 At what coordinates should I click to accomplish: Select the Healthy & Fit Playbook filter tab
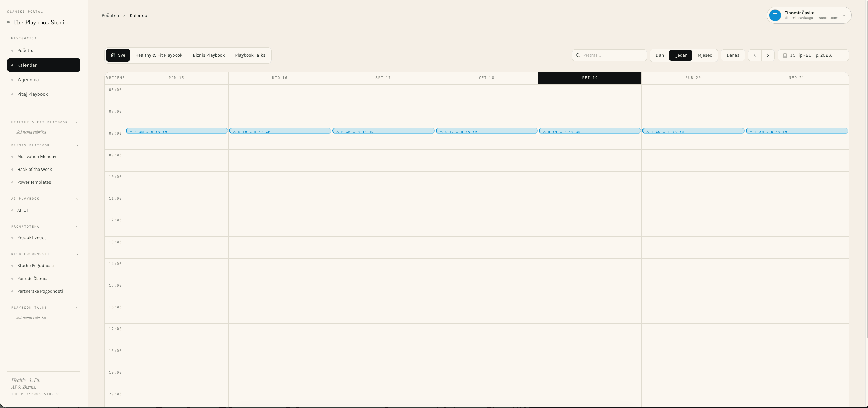pyautogui.click(x=159, y=55)
